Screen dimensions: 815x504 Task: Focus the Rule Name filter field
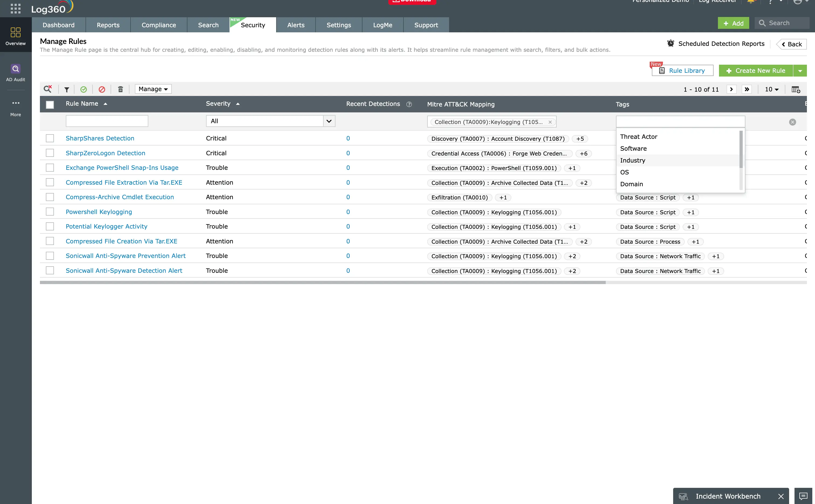(x=107, y=121)
